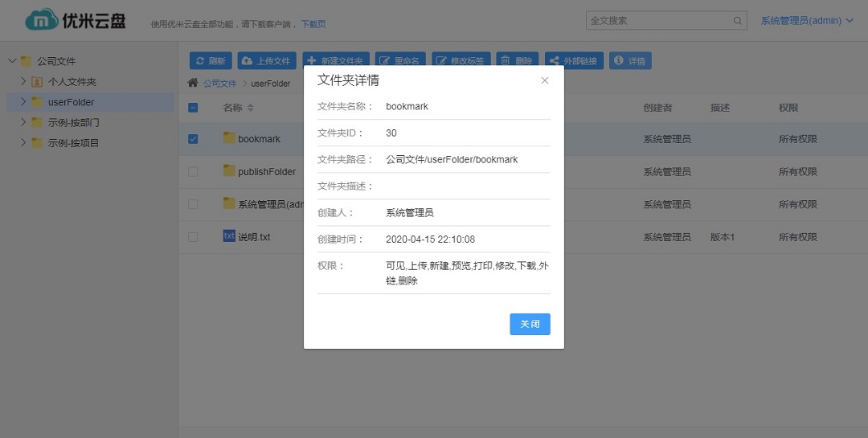The width and height of the screenshot is (868, 438).
Task: Select 示例-按部门 in the folder tree
Action: 74,122
